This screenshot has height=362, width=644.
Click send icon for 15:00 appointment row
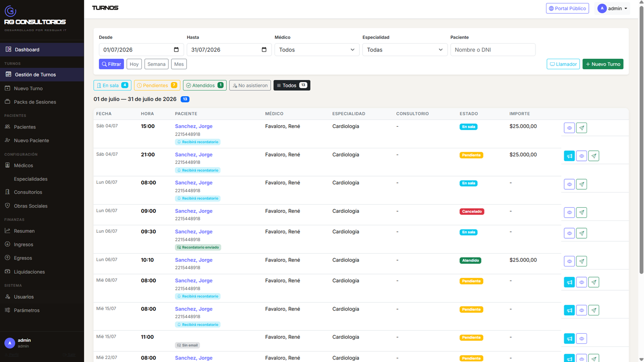[x=582, y=128]
